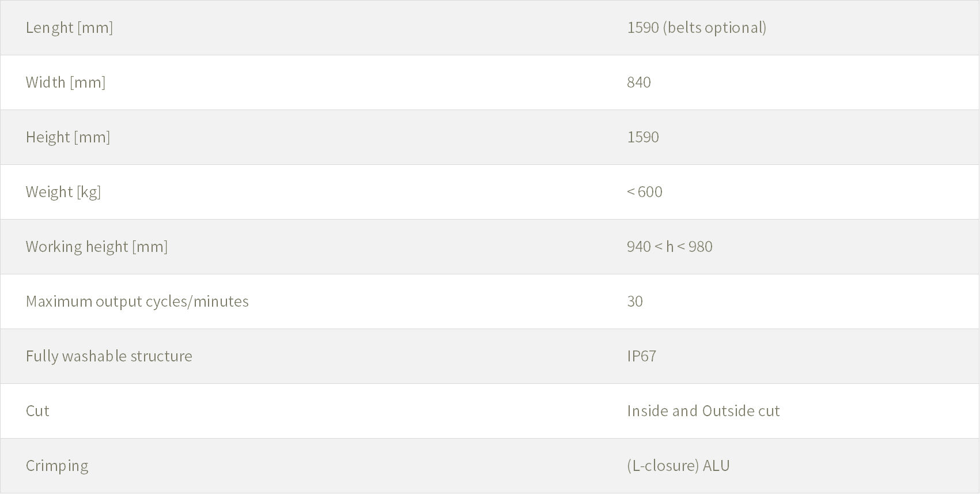Click the 'Cut' row label
Image resolution: width=980 pixels, height=494 pixels.
click(x=37, y=411)
